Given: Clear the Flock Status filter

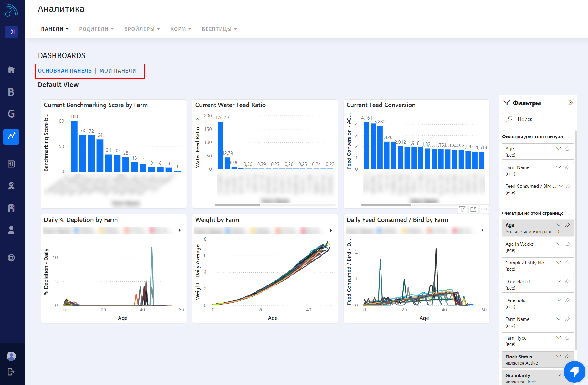Looking at the screenshot, I should (567, 357).
